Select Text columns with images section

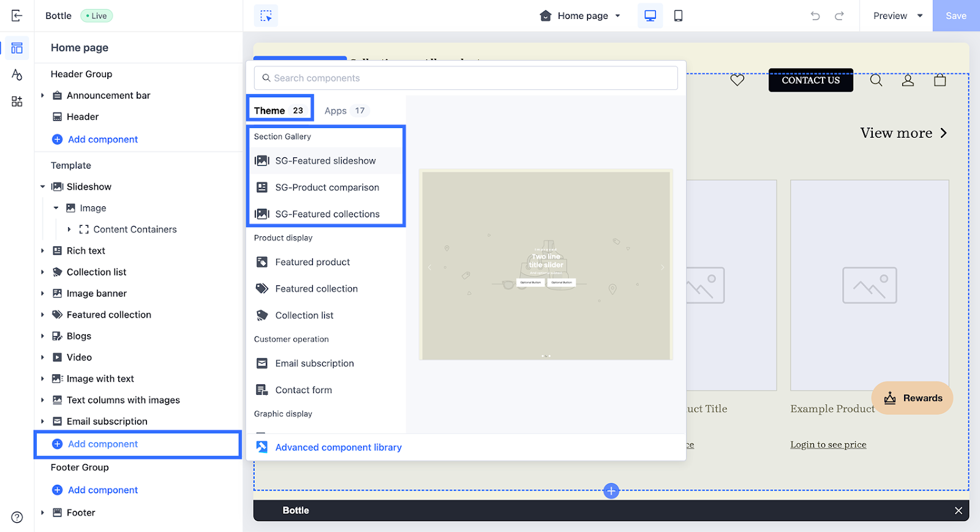123,400
